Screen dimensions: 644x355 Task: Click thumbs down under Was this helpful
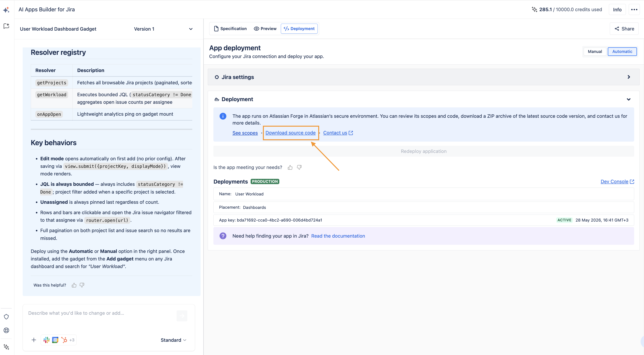coord(82,285)
